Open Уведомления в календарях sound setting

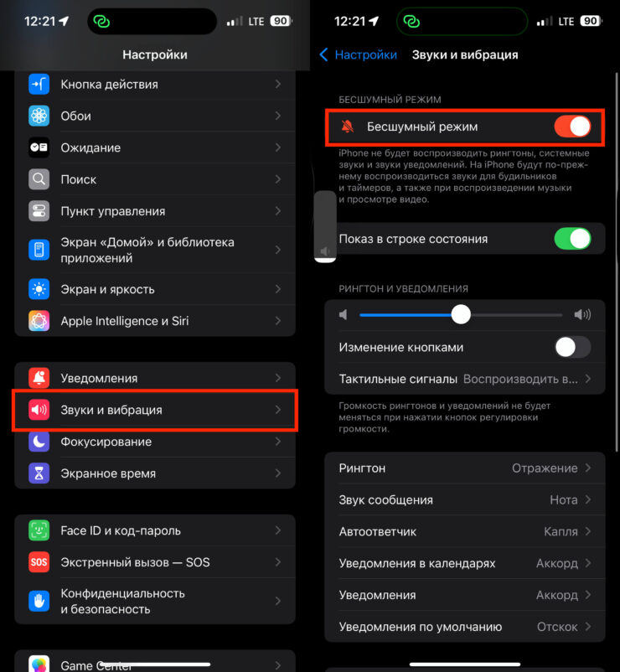(465, 563)
